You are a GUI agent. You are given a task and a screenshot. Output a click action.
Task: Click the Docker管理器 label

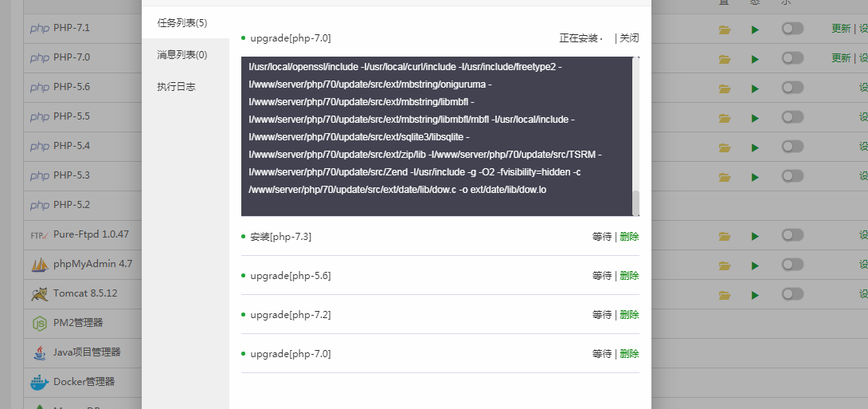pos(84,382)
